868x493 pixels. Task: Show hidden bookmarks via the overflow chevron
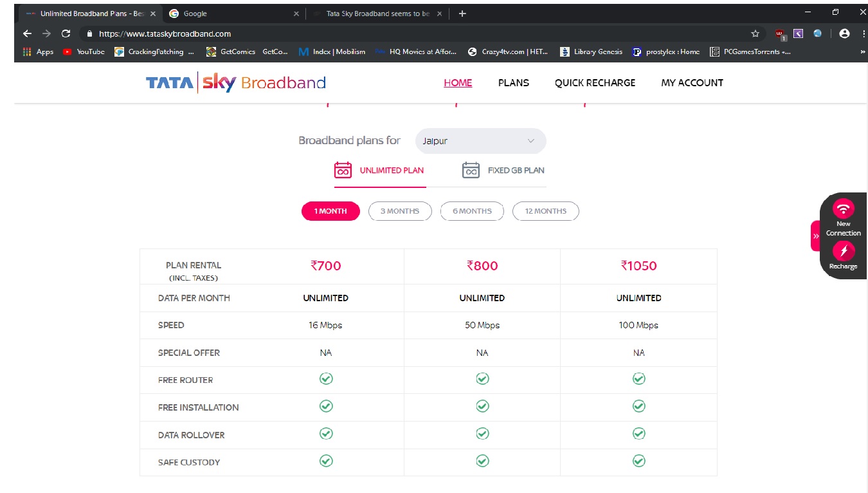click(862, 52)
